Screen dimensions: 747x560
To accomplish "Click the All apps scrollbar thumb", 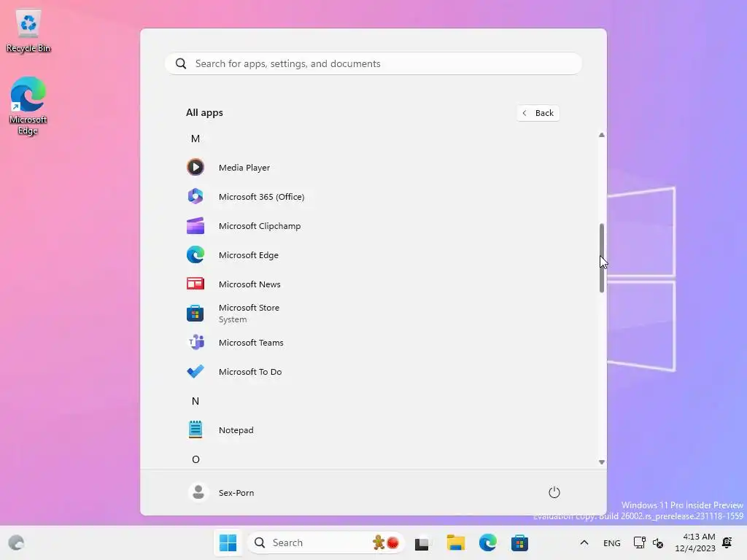I will [x=602, y=257].
